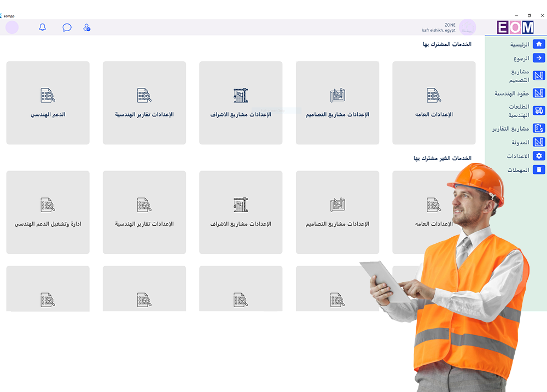This screenshot has width=547, height=392.
Task: Open the Engineering Support card
Action: click(x=48, y=102)
